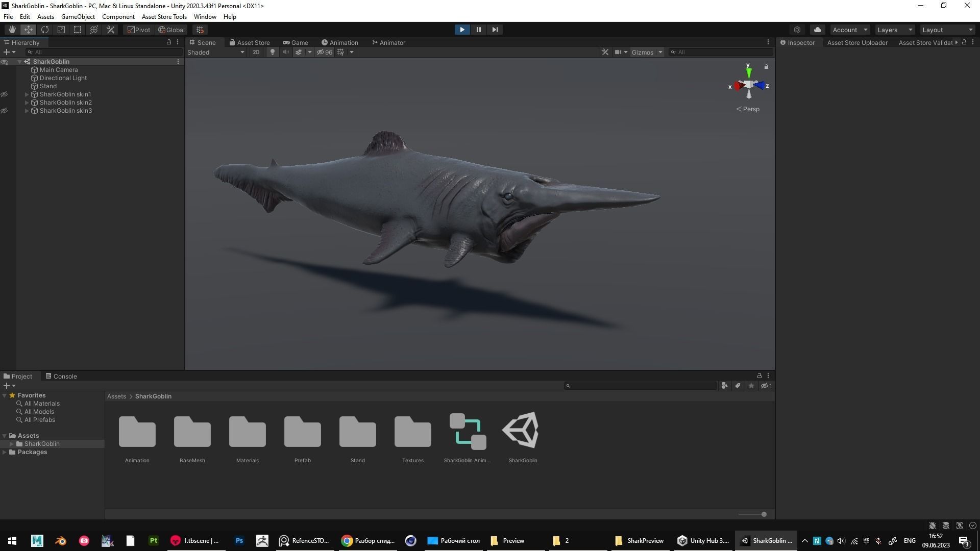Expand SharkGoblin skin2 in Hierarchy
Viewport: 980px width, 551px height.
click(27, 103)
